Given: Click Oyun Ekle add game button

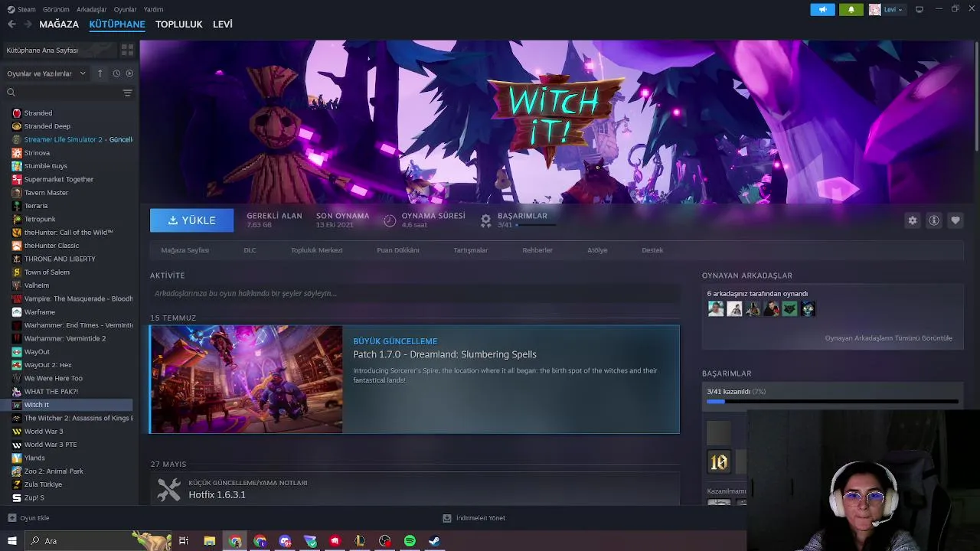Looking at the screenshot, I should 28,518.
